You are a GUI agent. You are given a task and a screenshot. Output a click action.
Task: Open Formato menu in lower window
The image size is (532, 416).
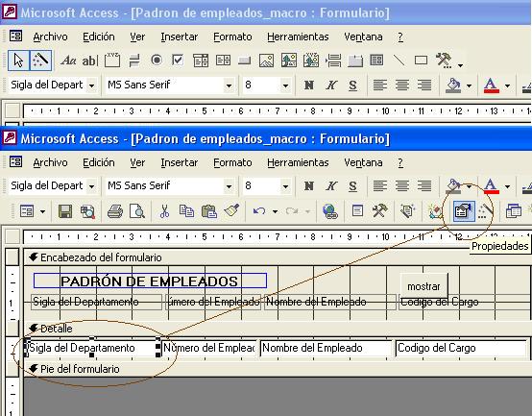tap(232, 162)
